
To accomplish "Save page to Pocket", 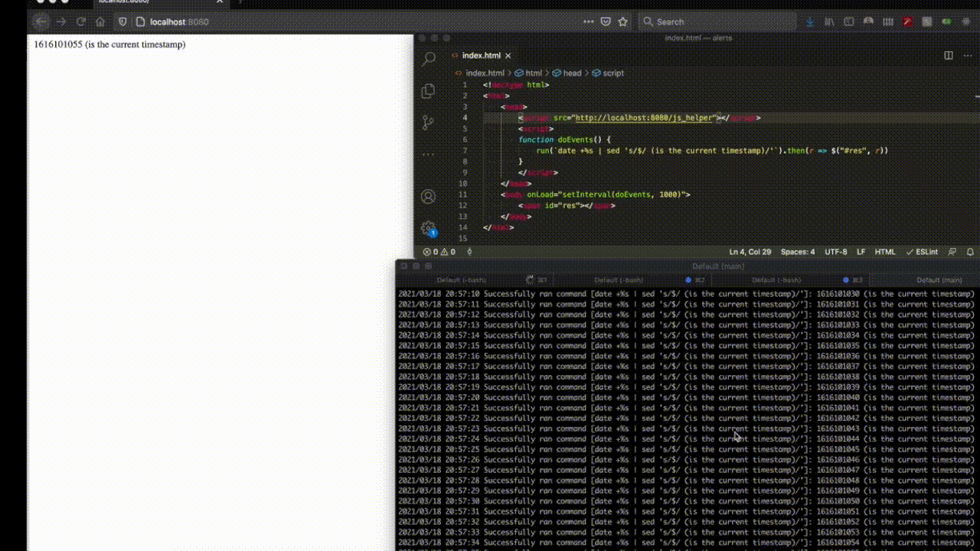I will [606, 21].
